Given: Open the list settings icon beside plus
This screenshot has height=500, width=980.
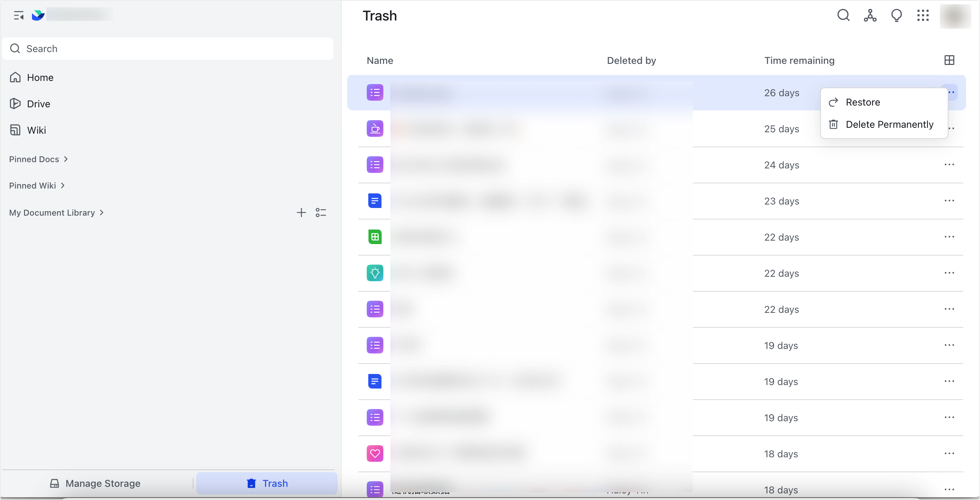Looking at the screenshot, I should (321, 212).
